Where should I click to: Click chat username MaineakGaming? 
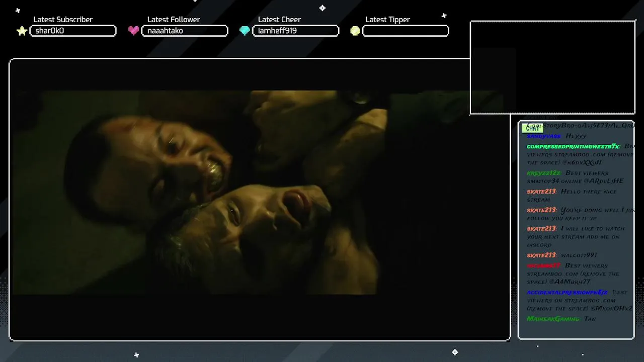tap(553, 319)
